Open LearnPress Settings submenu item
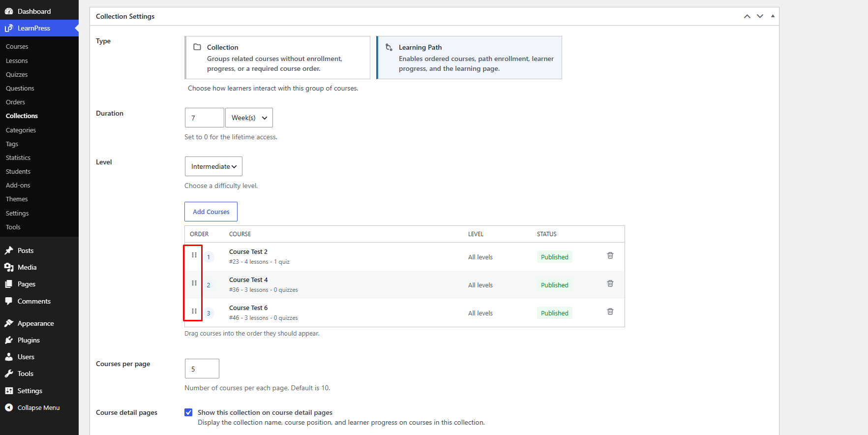This screenshot has height=435, width=868. 17,214
